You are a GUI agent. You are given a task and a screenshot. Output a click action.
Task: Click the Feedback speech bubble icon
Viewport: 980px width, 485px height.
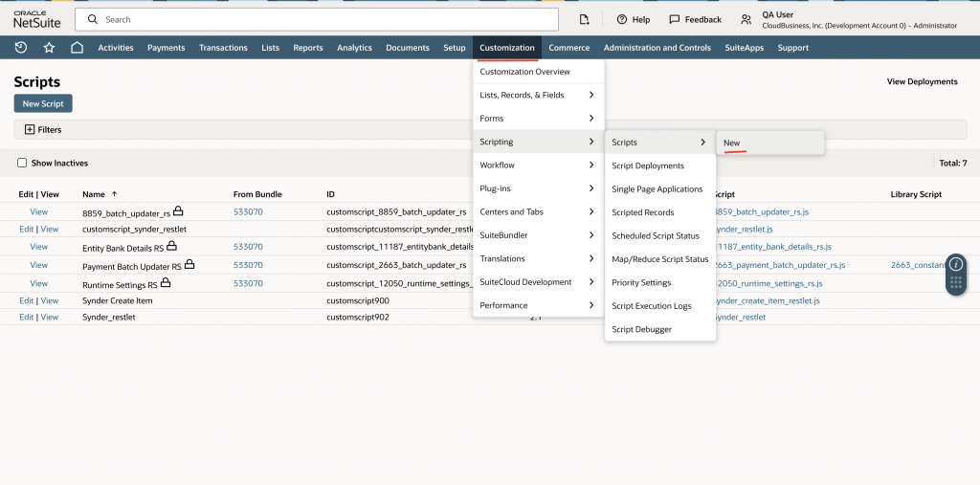(675, 19)
